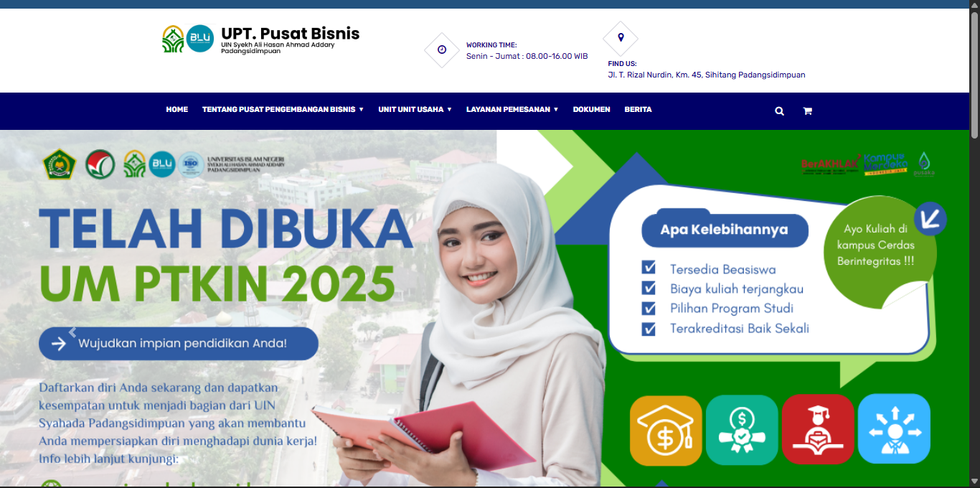The width and height of the screenshot is (980, 488).
Task: Click the address Jl. T. Rizal Nurdin text
Action: [707, 75]
